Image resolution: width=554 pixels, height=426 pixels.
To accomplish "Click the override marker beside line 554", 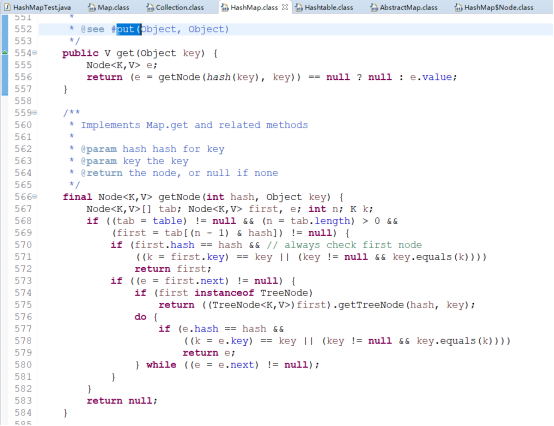I will [5, 53].
